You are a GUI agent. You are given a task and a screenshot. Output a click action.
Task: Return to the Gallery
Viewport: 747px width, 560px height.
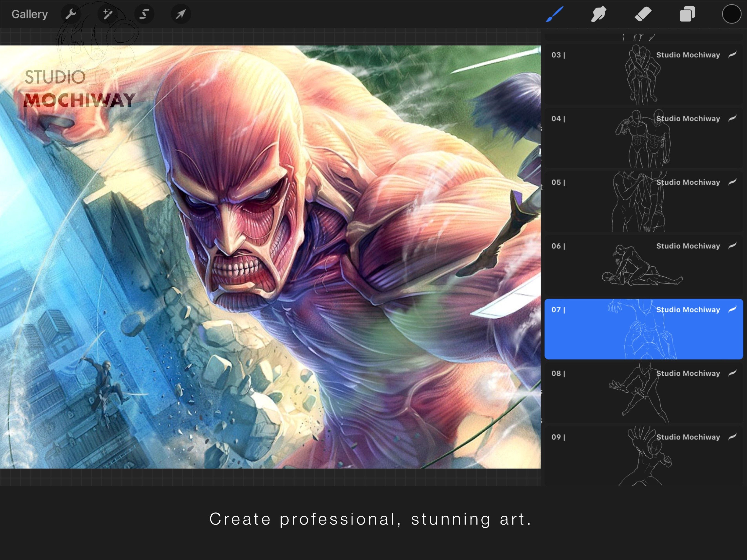30,14
